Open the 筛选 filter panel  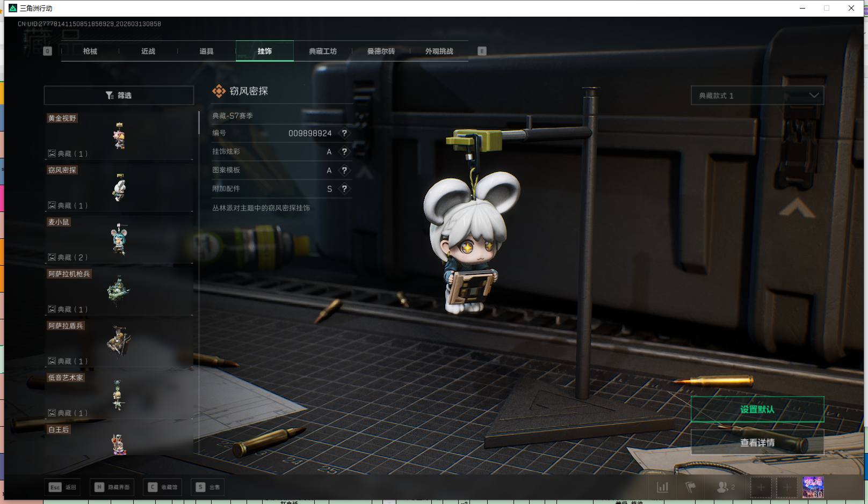(x=119, y=96)
